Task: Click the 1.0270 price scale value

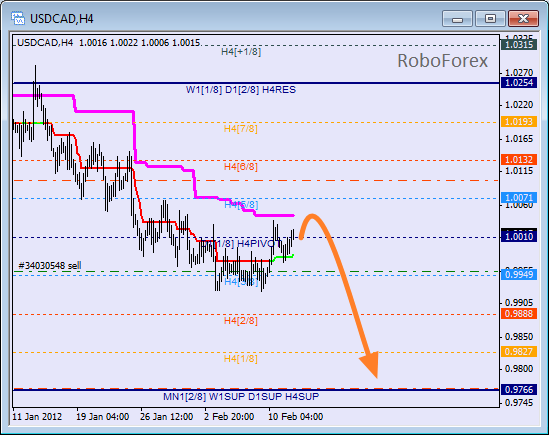Action: (519, 73)
